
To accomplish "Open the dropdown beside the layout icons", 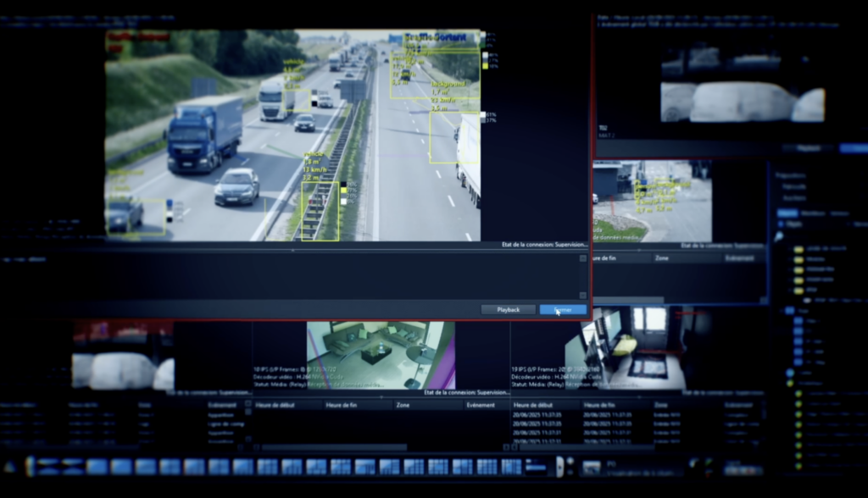I will [537, 467].
